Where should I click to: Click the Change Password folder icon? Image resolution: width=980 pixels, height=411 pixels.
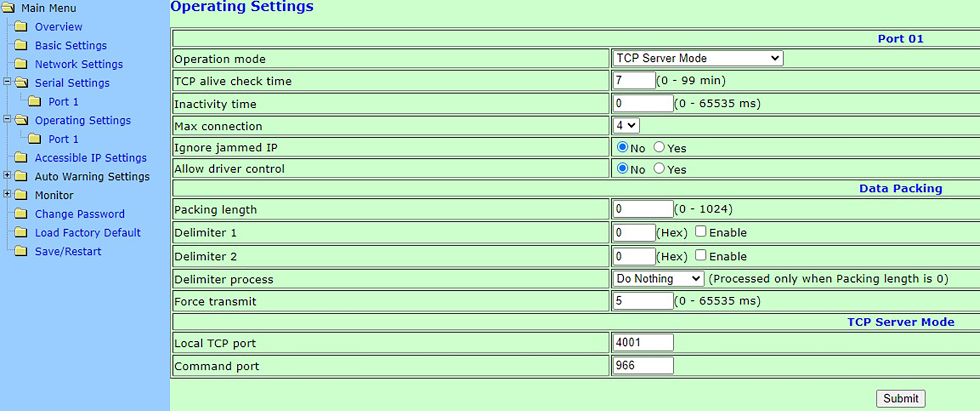21,214
